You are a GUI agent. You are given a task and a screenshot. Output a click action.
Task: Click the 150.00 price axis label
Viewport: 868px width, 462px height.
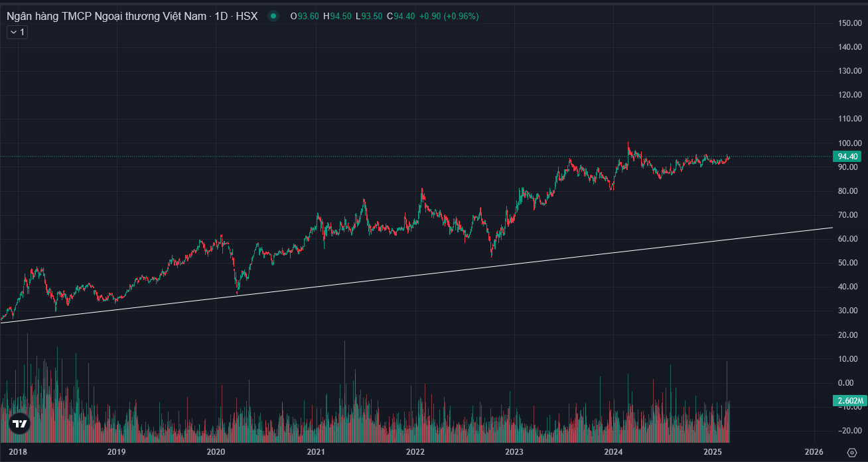pyautogui.click(x=849, y=23)
